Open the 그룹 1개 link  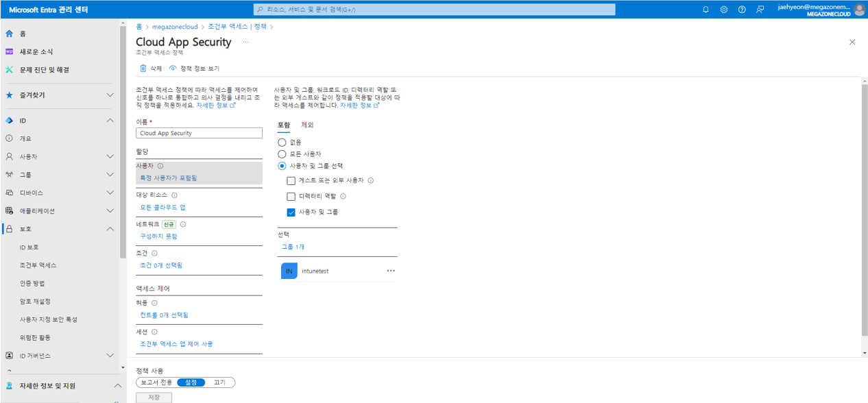point(293,247)
